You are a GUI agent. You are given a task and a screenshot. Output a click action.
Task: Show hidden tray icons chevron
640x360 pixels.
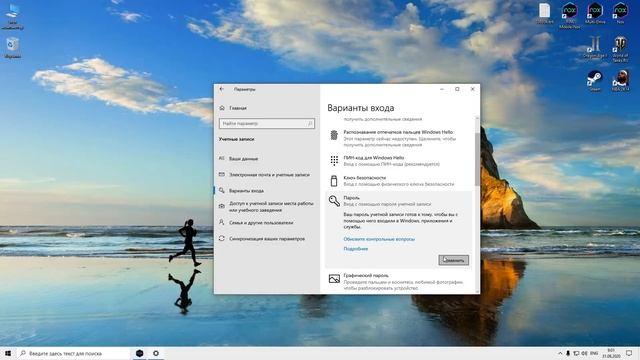click(x=560, y=353)
